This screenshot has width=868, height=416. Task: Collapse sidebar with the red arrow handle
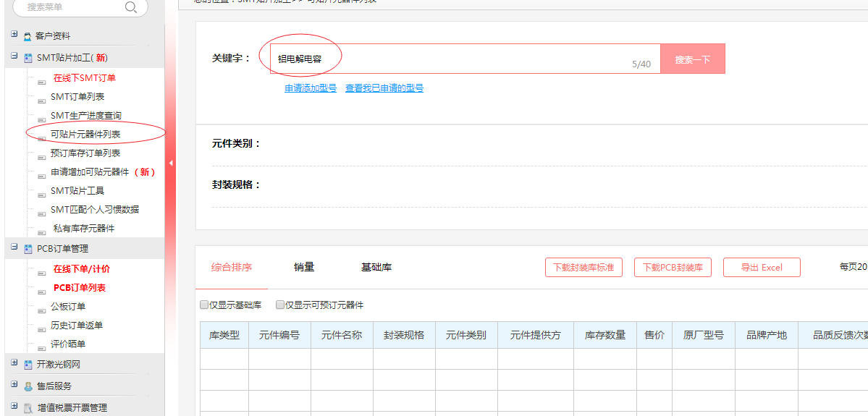(x=171, y=164)
